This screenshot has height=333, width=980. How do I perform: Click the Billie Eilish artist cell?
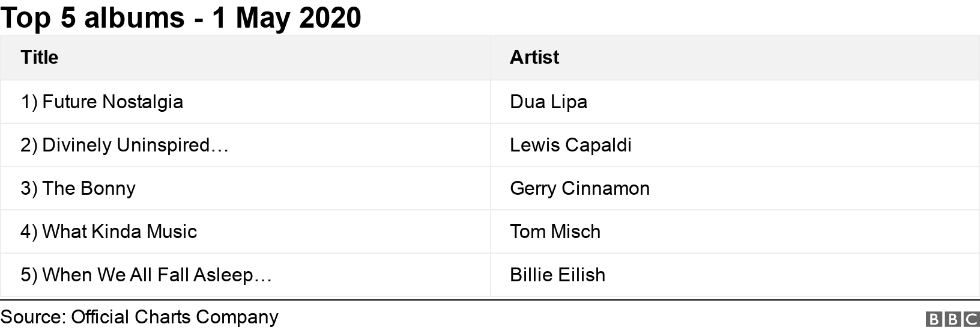(x=557, y=275)
